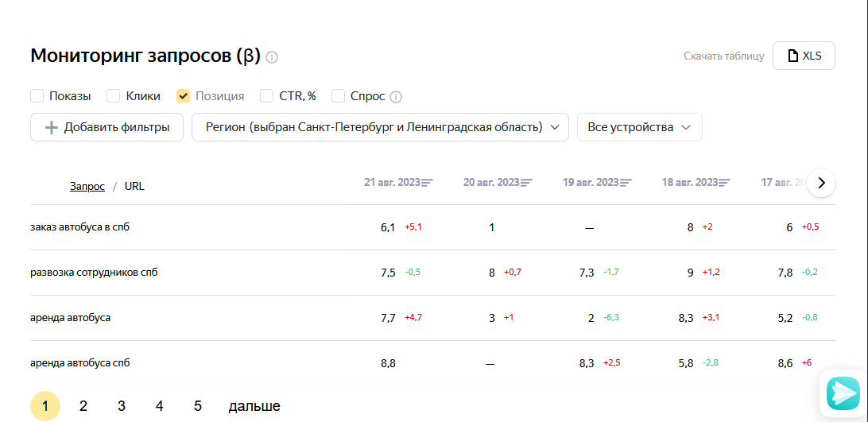Enable the Показы checkbox
Image resolution: width=868 pixels, height=422 pixels.
point(37,96)
